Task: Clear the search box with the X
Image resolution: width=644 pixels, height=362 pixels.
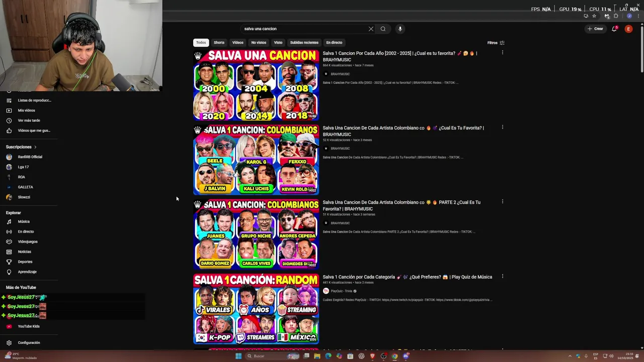Action: tap(371, 29)
